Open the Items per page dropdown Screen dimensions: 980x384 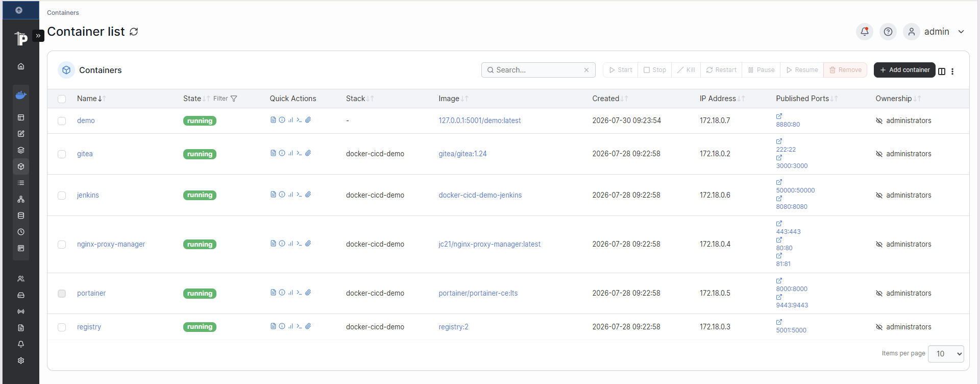pyautogui.click(x=946, y=353)
